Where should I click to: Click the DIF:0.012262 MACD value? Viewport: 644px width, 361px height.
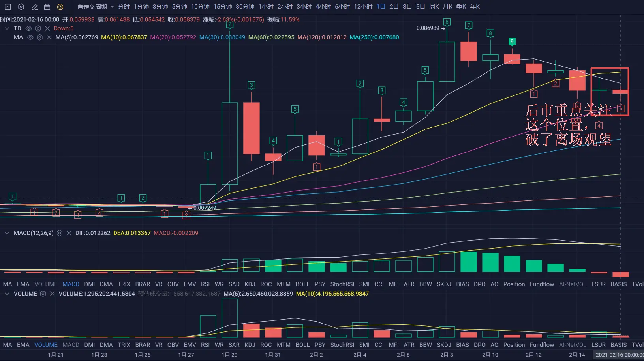(x=93, y=233)
